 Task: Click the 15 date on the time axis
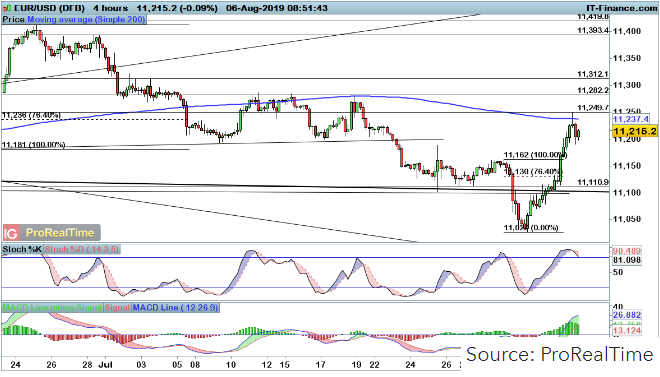(x=285, y=364)
